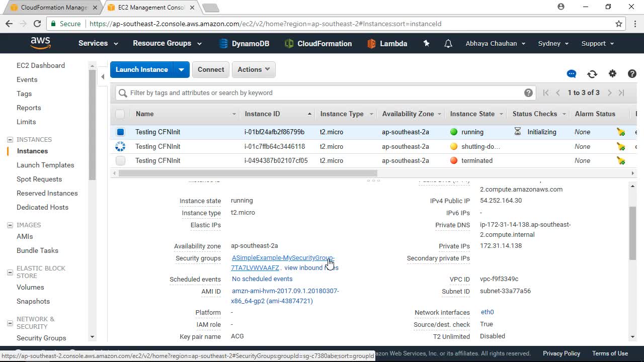Collapse ELASTIC BLOCK STORE section
Screen dimensions: 644x362
10,272
